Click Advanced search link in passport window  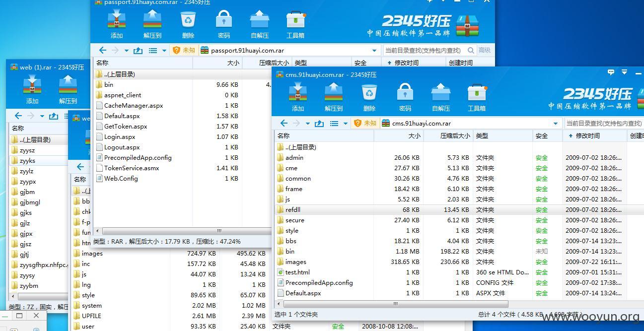[485, 50]
